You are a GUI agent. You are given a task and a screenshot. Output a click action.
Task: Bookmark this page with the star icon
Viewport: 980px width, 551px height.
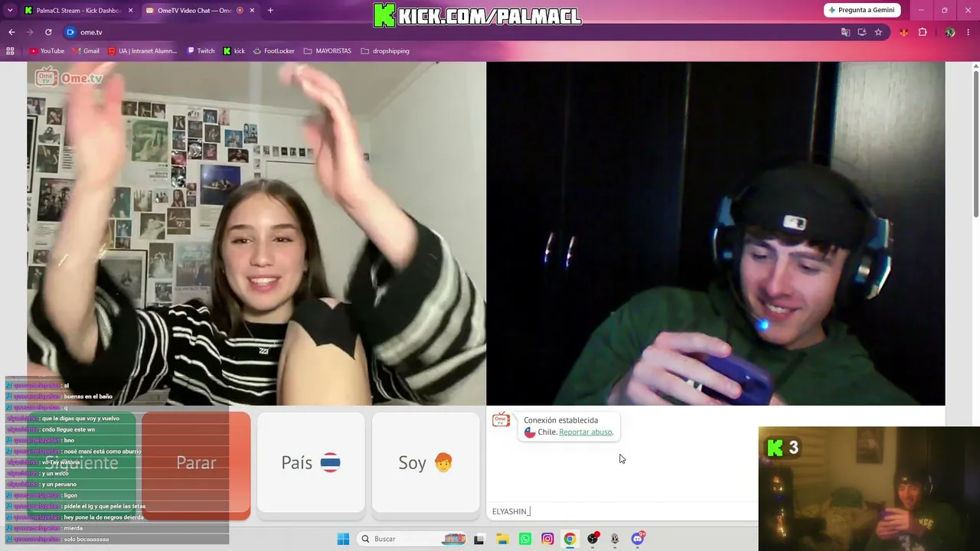click(878, 32)
